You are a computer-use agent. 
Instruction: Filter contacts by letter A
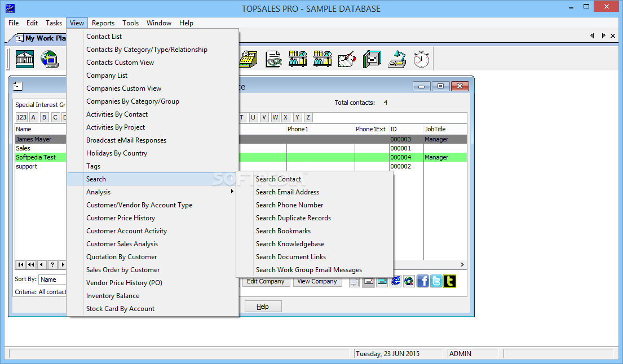[33, 117]
